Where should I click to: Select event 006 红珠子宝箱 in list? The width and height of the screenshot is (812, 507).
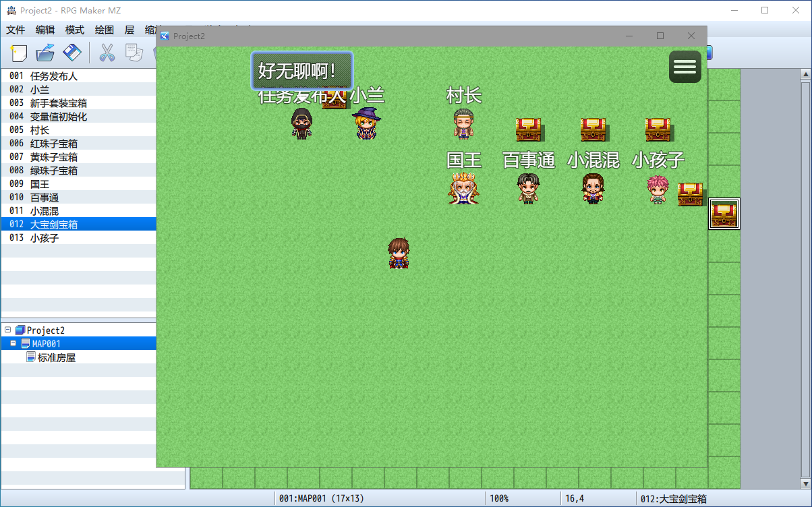pos(78,144)
